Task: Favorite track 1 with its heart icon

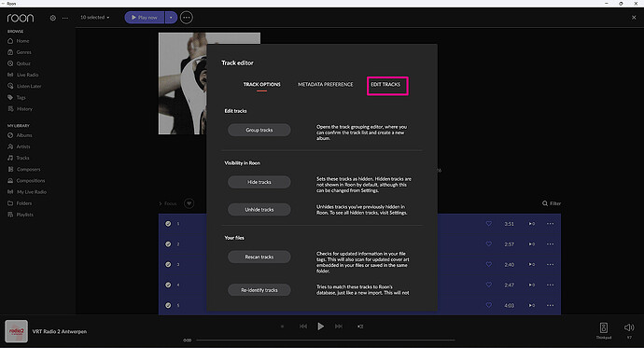Action: [x=489, y=224]
